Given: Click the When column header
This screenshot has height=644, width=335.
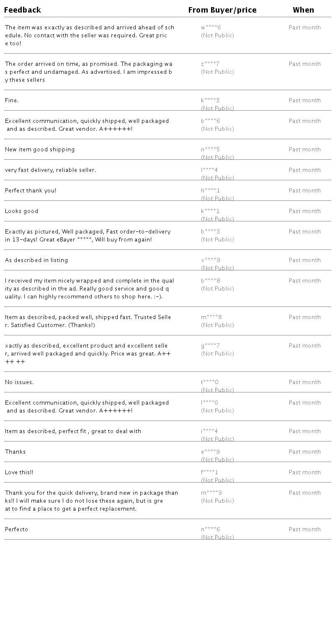Looking at the screenshot, I should [x=303, y=10].
